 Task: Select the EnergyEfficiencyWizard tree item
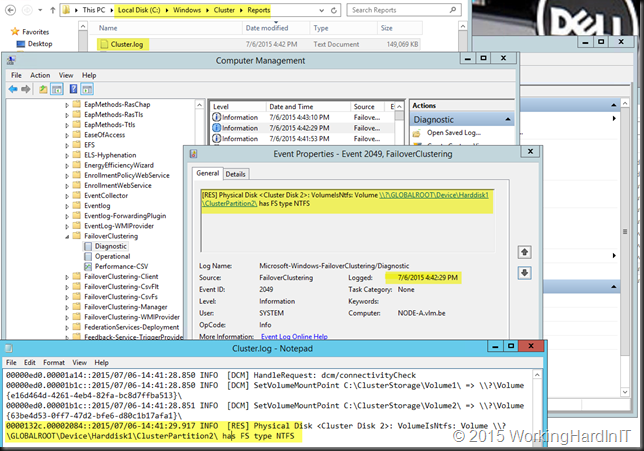click(x=119, y=165)
